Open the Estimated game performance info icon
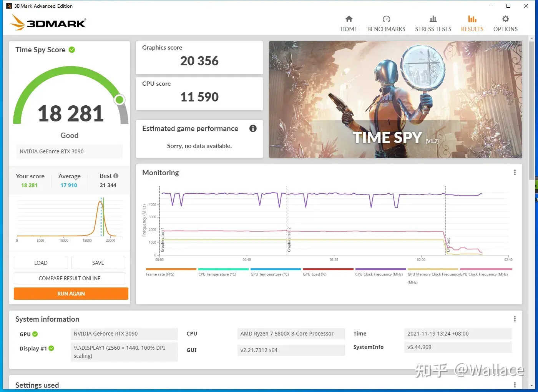The width and height of the screenshot is (538, 392). (x=253, y=128)
